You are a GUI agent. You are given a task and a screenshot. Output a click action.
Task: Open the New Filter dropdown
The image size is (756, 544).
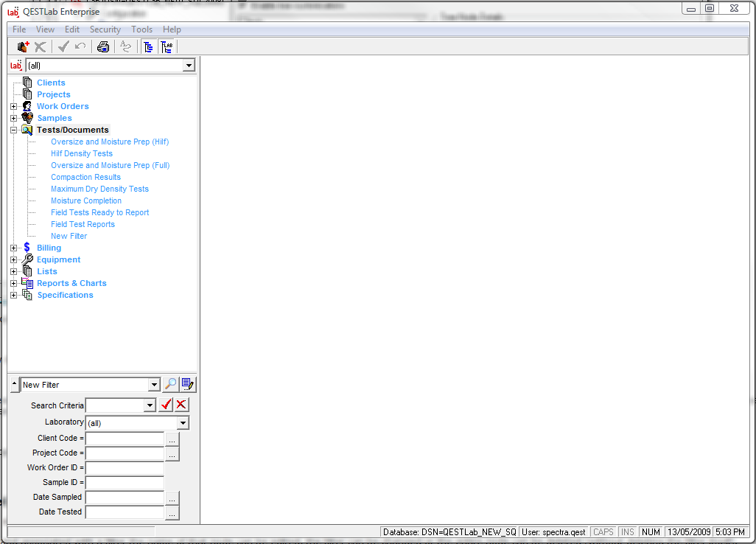click(153, 385)
